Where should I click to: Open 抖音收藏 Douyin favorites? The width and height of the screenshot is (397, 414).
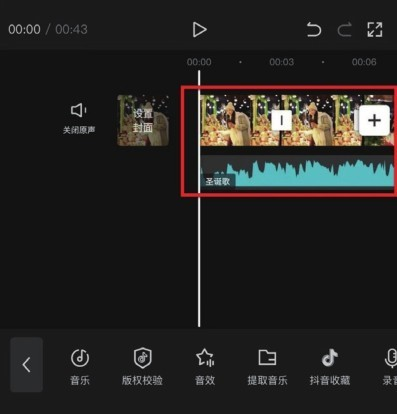pyautogui.click(x=330, y=366)
